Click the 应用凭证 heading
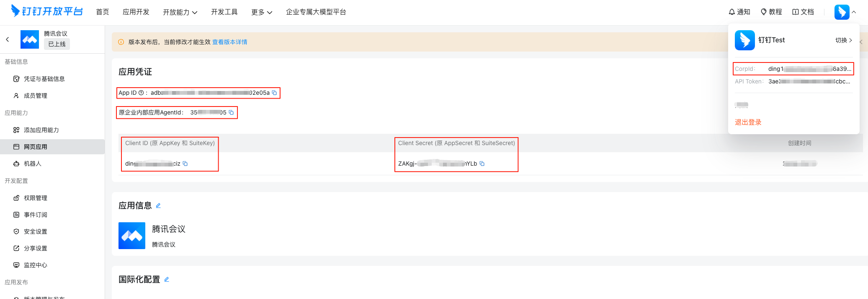Screen dimensions: 868x299 [135, 72]
